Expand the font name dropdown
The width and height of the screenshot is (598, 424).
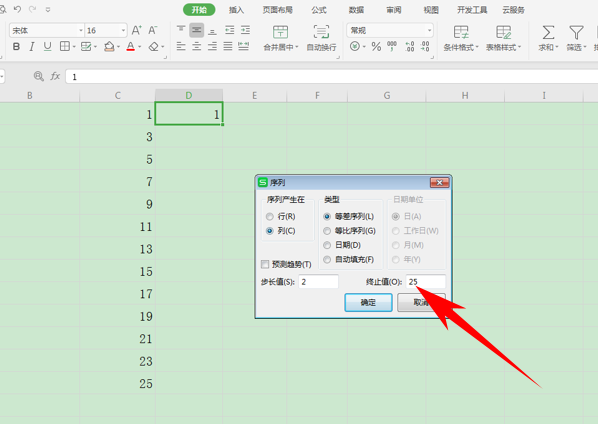81,31
